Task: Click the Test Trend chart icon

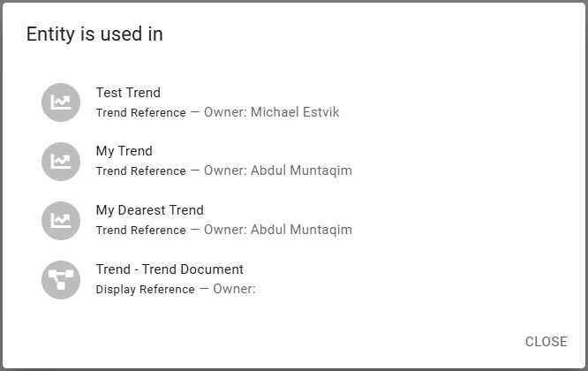Action: tap(61, 102)
